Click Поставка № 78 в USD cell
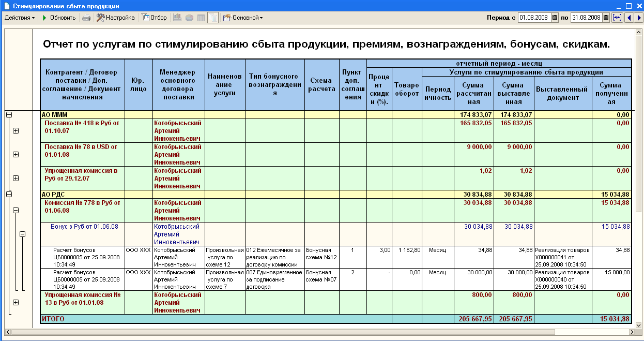The image size is (644, 341). tap(82, 155)
